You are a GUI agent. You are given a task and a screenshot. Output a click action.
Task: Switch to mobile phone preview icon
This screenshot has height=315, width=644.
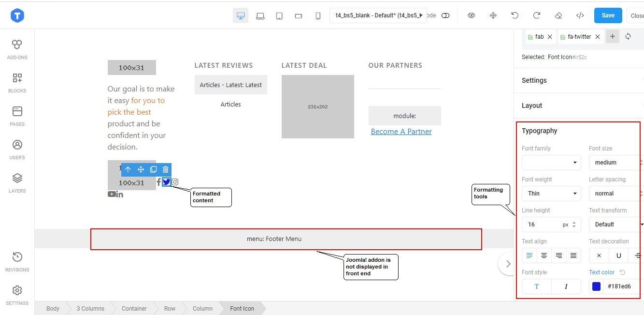pyautogui.click(x=318, y=15)
